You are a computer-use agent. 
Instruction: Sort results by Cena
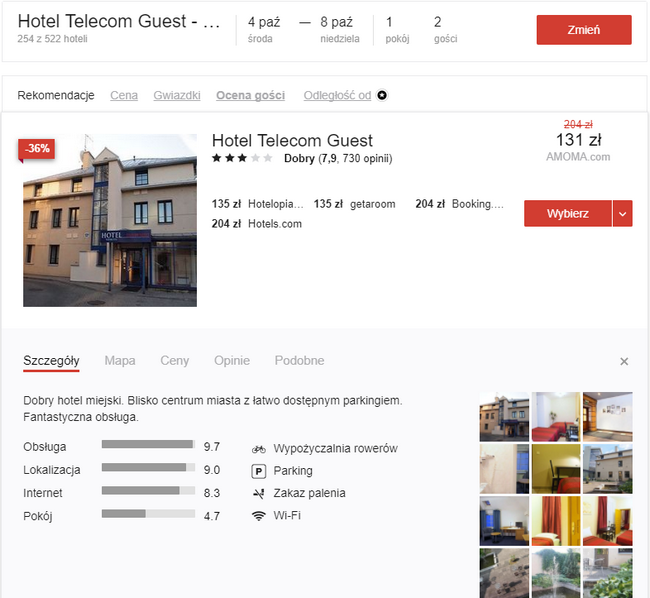[124, 96]
